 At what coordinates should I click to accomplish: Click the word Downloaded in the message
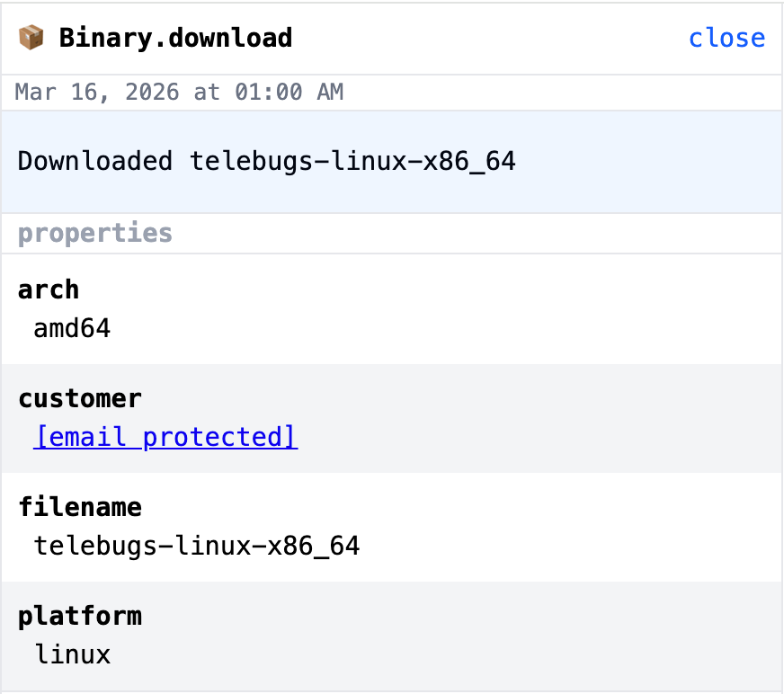coord(95,162)
